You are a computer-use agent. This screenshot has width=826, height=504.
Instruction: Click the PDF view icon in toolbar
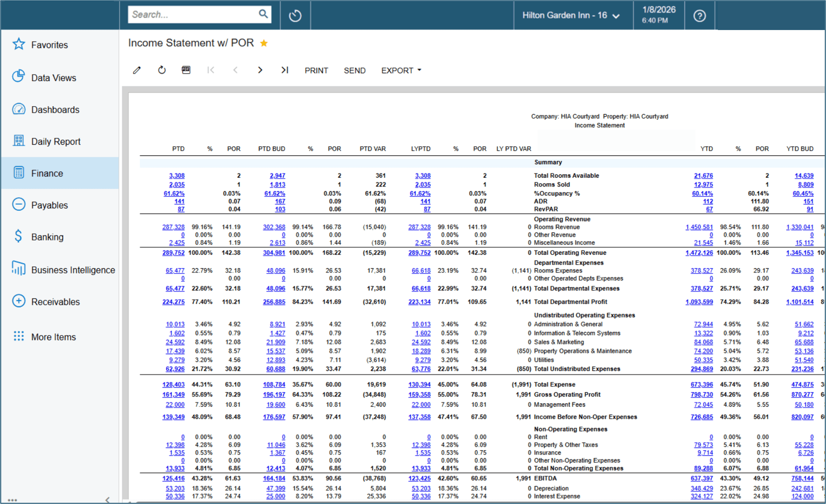pyautogui.click(x=186, y=70)
